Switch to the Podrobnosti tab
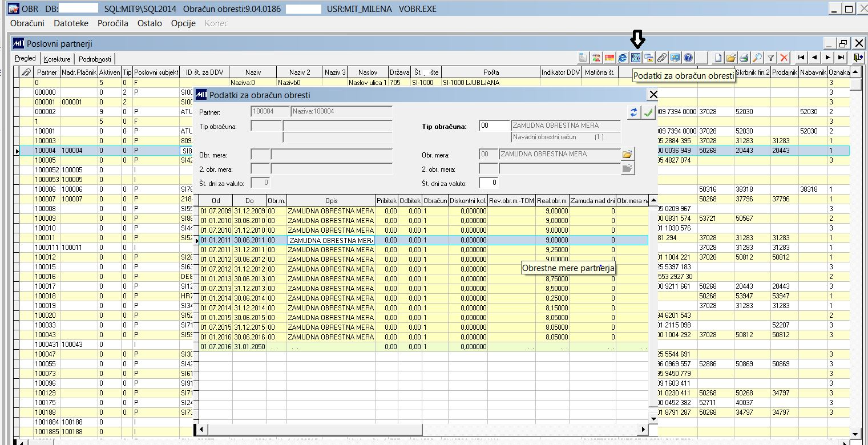 point(95,59)
